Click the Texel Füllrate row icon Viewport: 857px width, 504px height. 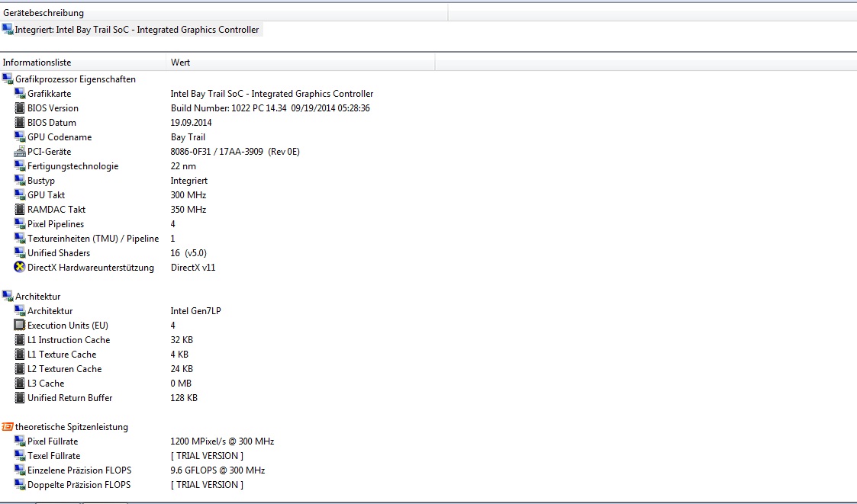20,455
